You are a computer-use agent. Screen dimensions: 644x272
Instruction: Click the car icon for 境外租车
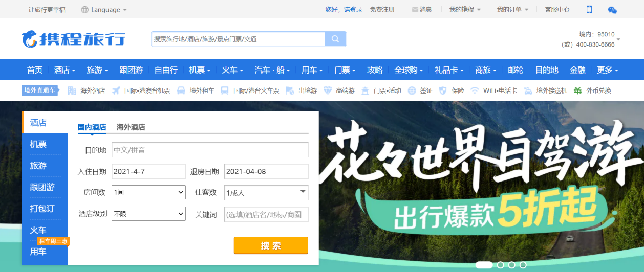tap(181, 90)
